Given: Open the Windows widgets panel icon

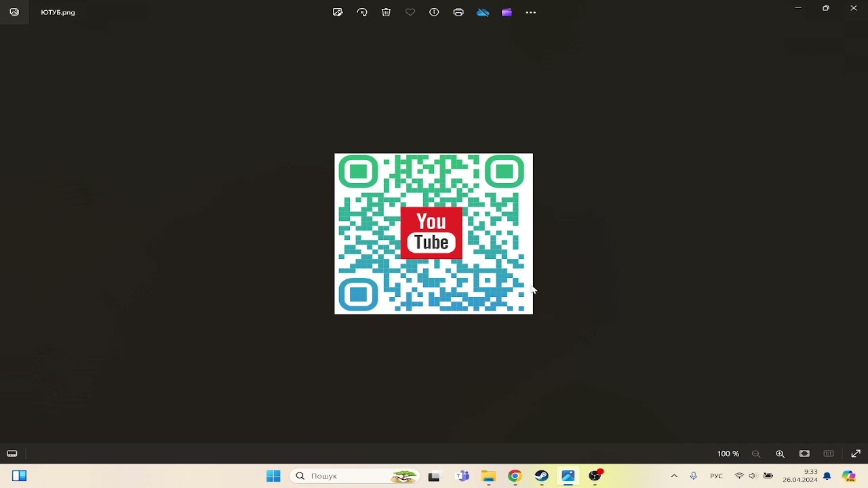Looking at the screenshot, I should pyautogui.click(x=19, y=476).
